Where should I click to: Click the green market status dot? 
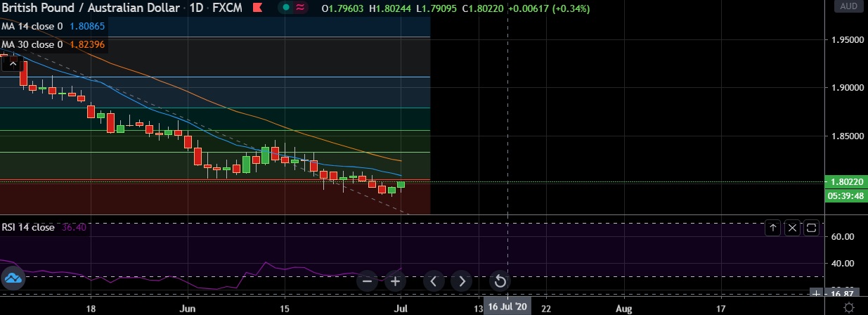coord(285,8)
